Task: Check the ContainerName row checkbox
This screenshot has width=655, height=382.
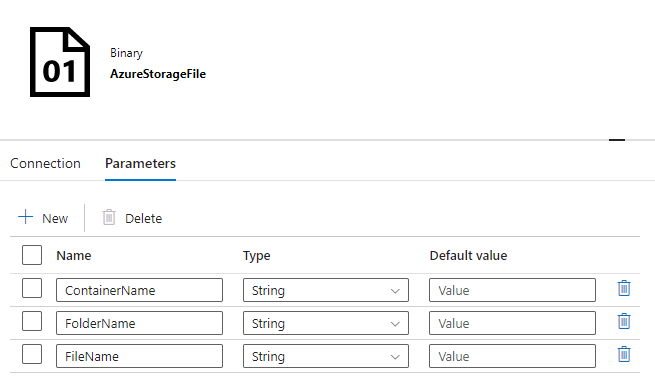Action: 32,288
